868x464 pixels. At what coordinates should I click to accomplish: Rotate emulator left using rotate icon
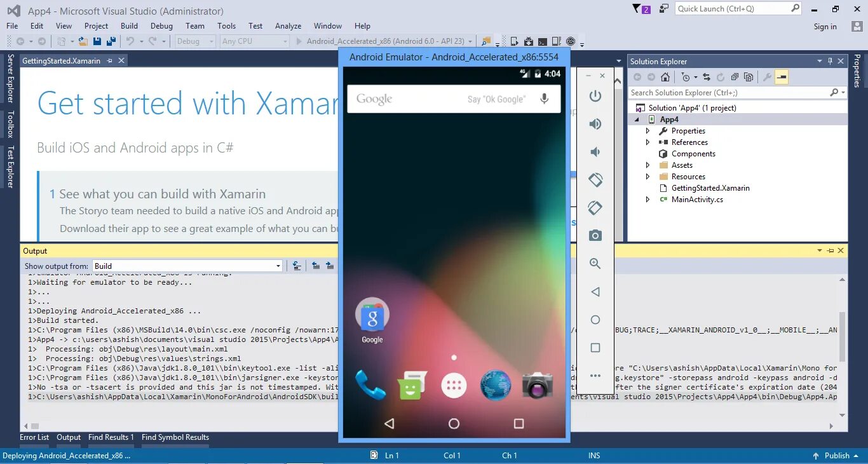595,180
